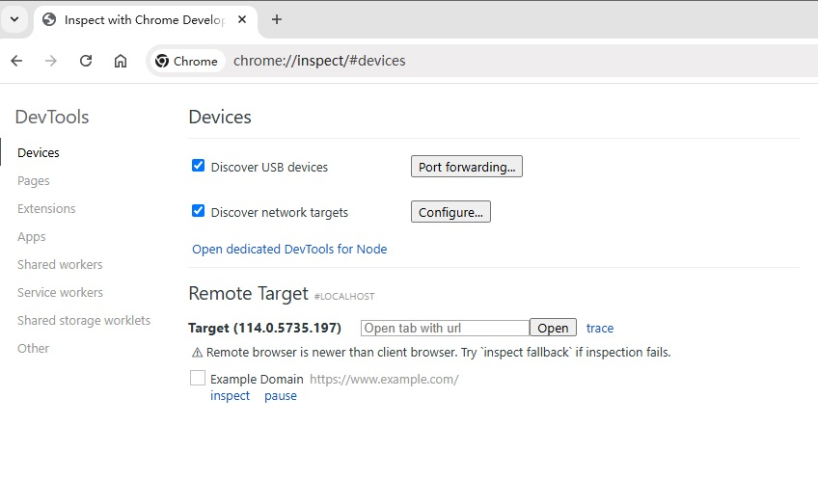
Task: Go to the home page icon
Action: [121, 61]
